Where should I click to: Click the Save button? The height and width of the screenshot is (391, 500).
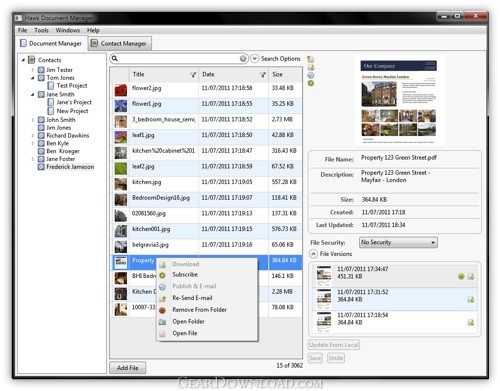point(315,358)
